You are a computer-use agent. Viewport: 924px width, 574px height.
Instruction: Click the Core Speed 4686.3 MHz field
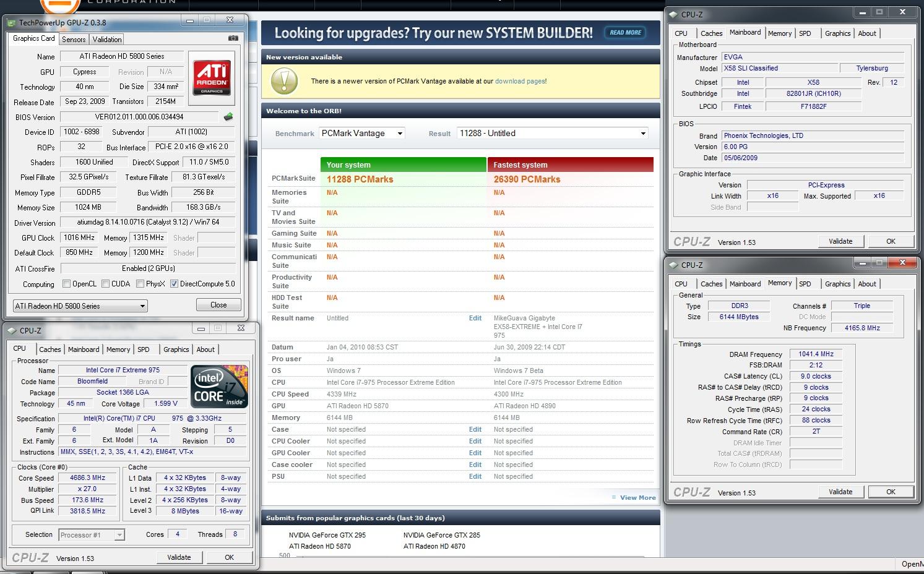[88, 478]
